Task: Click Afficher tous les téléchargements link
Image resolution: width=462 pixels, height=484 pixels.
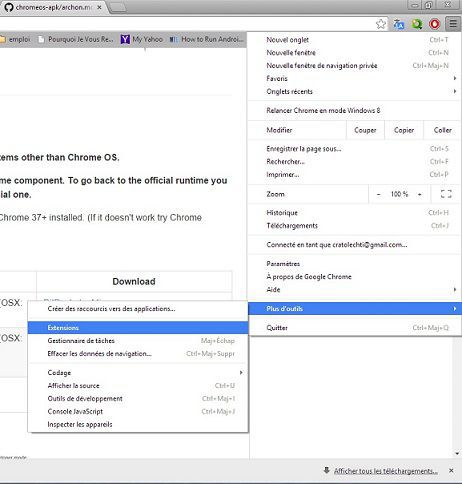Action: click(x=386, y=471)
